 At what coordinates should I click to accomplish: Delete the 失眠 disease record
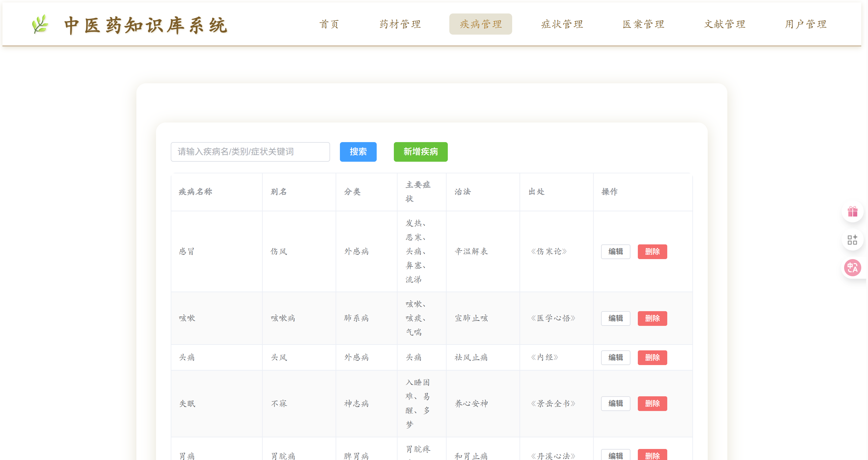click(x=652, y=403)
